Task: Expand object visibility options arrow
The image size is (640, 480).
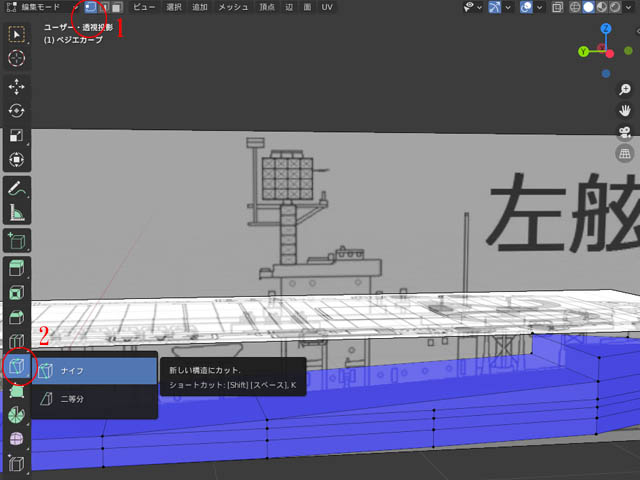Action: click(x=479, y=7)
